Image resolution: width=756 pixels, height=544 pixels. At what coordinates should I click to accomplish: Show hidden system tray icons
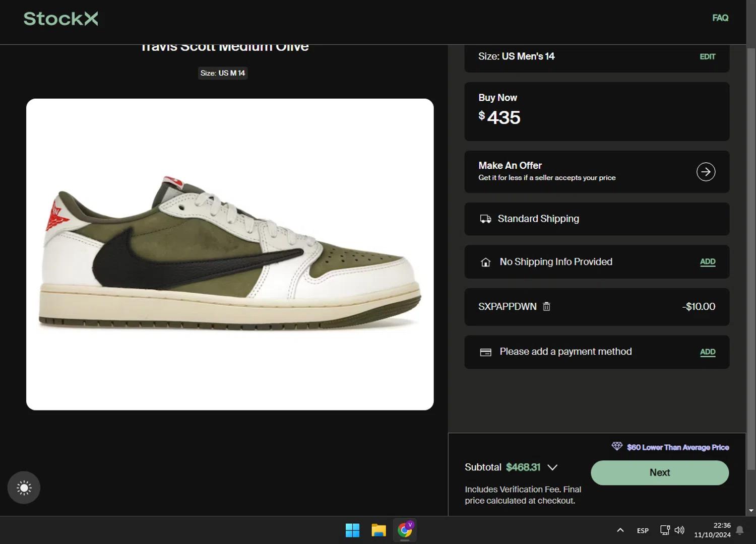[x=620, y=530]
